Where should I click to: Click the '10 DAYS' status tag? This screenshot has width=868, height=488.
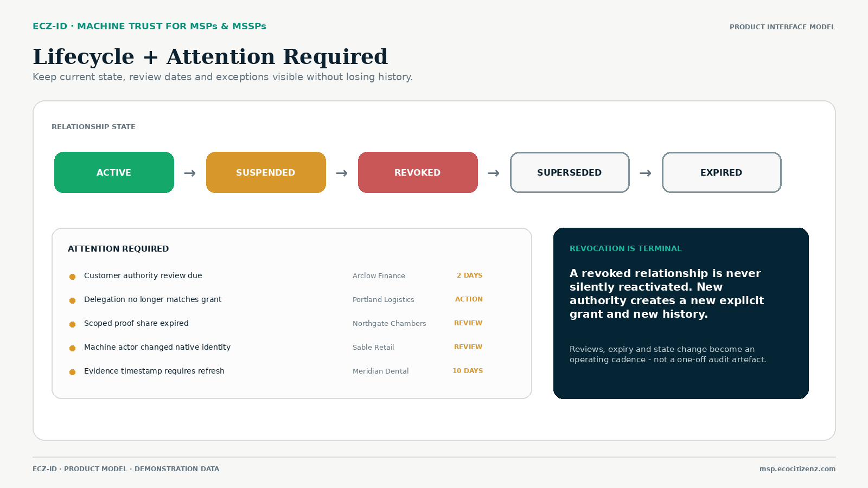coord(468,371)
